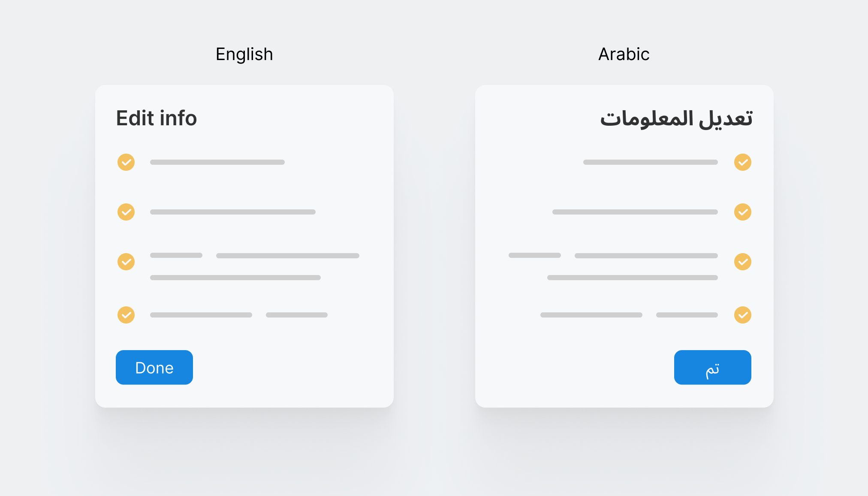The height and width of the screenshot is (496, 868).
Task: Toggle the first checkmark in English card
Action: pyautogui.click(x=126, y=162)
